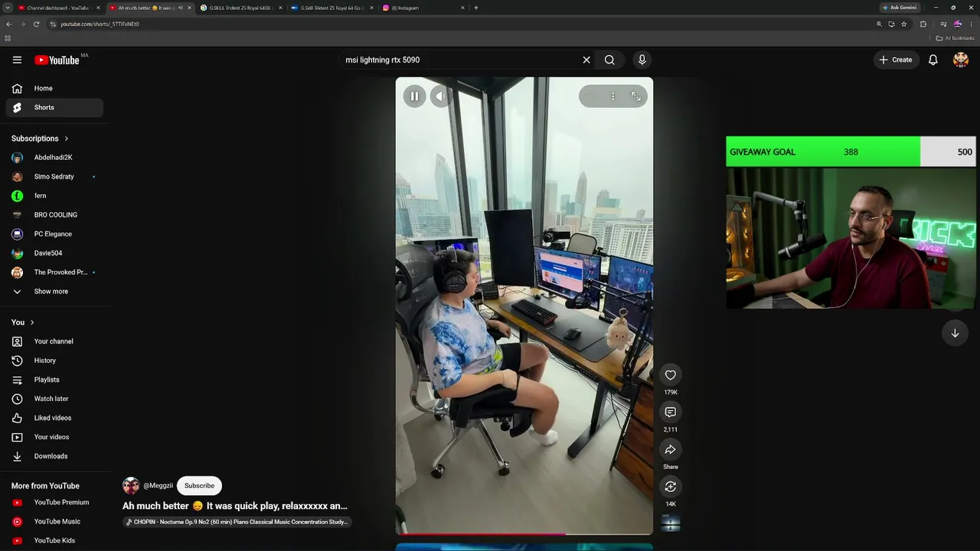The image size is (980, 551).
Task: Go back in browser
Action: (8, 24)
